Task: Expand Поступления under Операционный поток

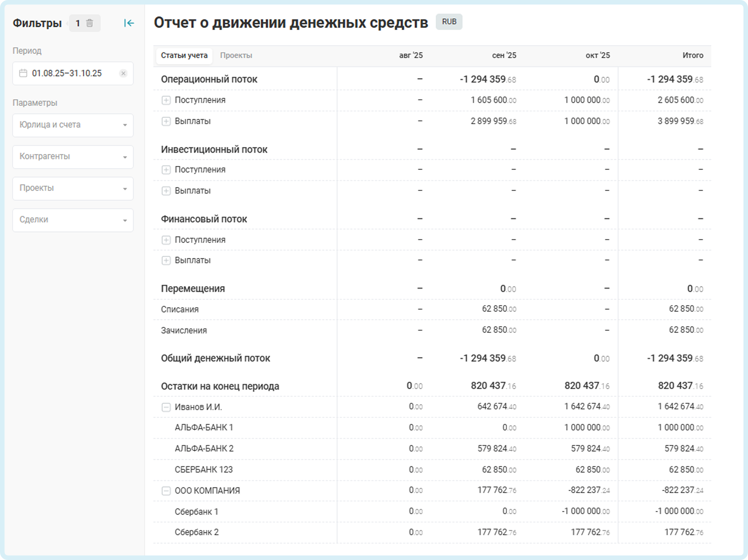Action: coord(166,100)
